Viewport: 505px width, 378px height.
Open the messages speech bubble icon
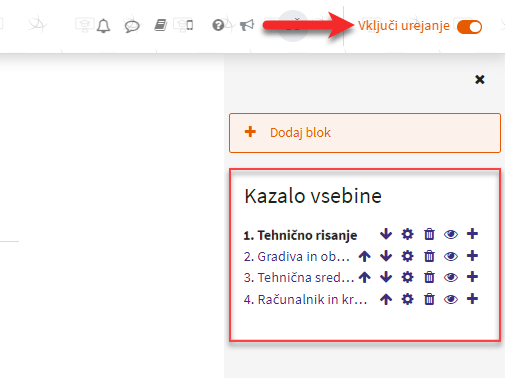coord(132,26)
